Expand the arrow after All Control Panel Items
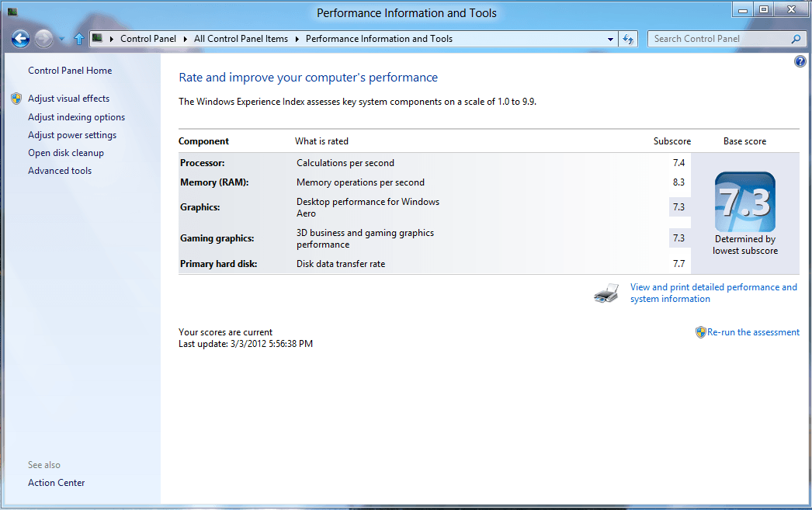The width and height of the screenshot is (812, 510). click(297, 39)
